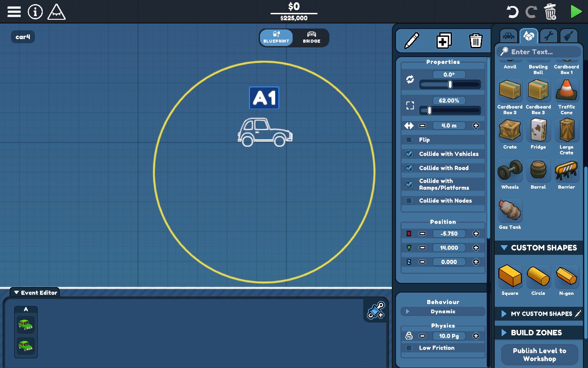
Task: Undo the last action
Action: coord(512,11)
